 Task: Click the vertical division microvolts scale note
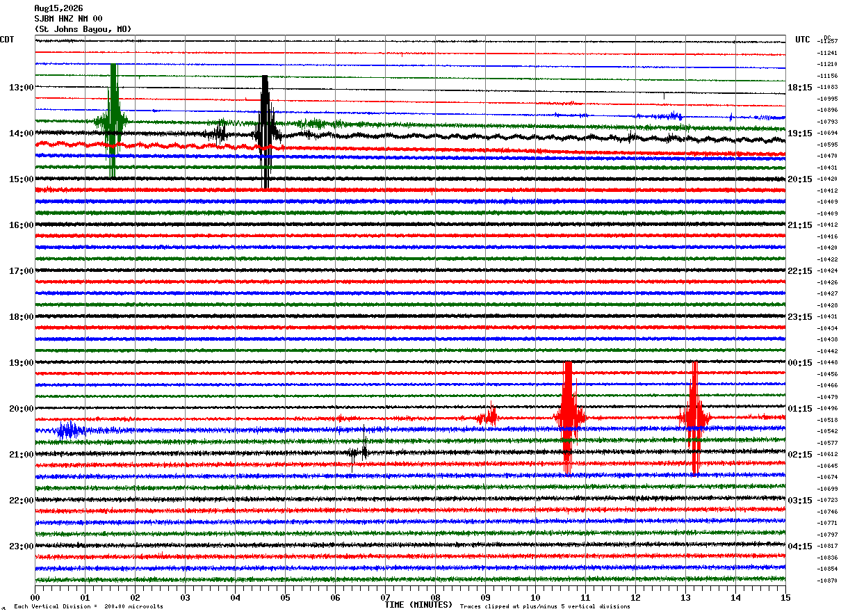tap(89, 607)
